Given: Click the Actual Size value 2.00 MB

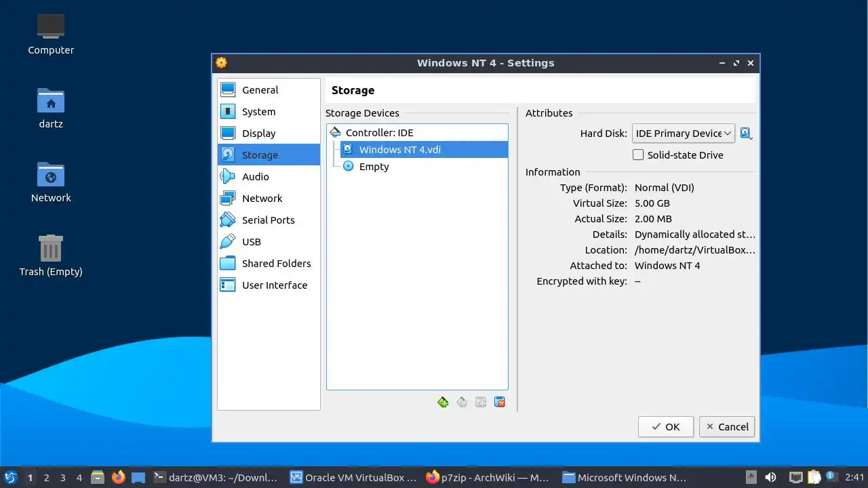Looking at the screenshot, I should tap(653, 218).
